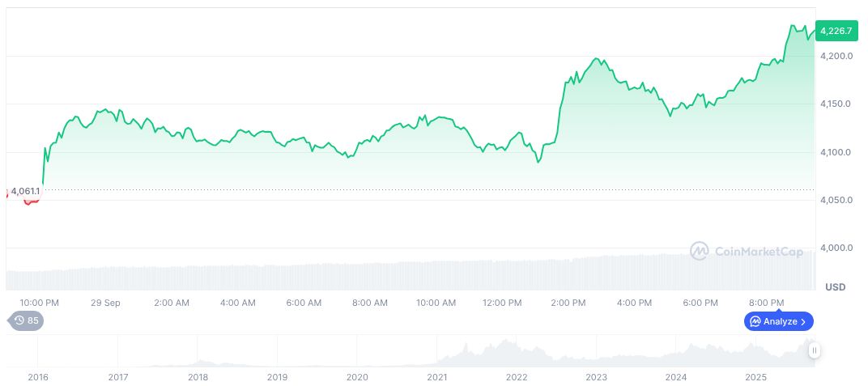Viewport: 868px width, 386px height.
Task: Click the USD currency label
Action: (x=835, y=287)
